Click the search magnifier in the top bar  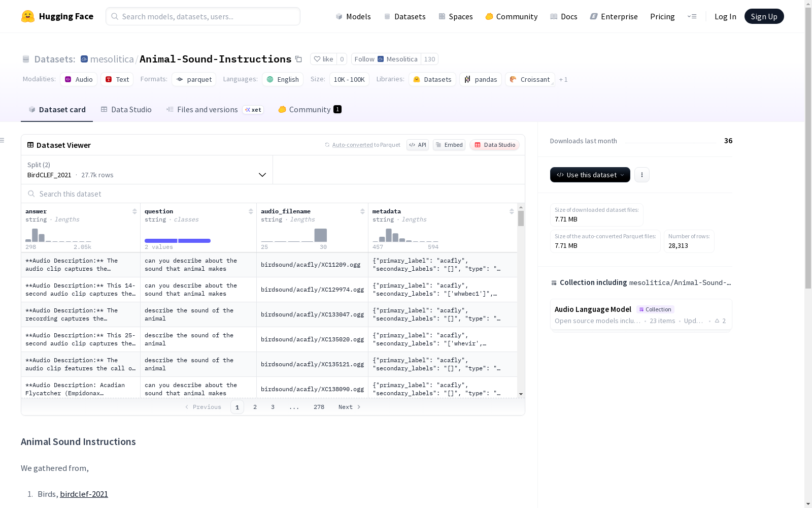point(115,16)
